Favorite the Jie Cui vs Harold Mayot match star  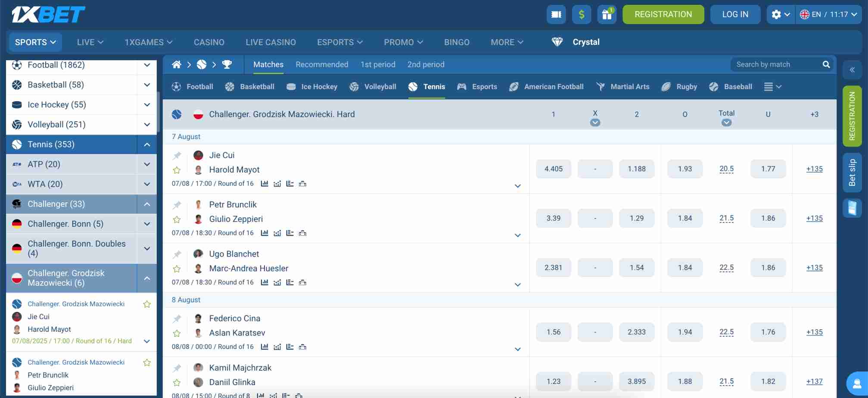(177, 170)
